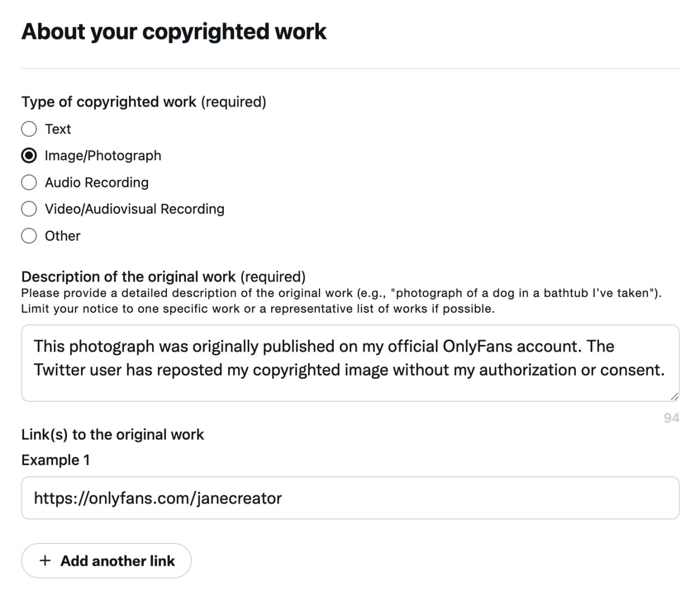700x591 pixels.
Task: Click the 'Limit your notice' helper text line
Action: click(x=258, y=309)
